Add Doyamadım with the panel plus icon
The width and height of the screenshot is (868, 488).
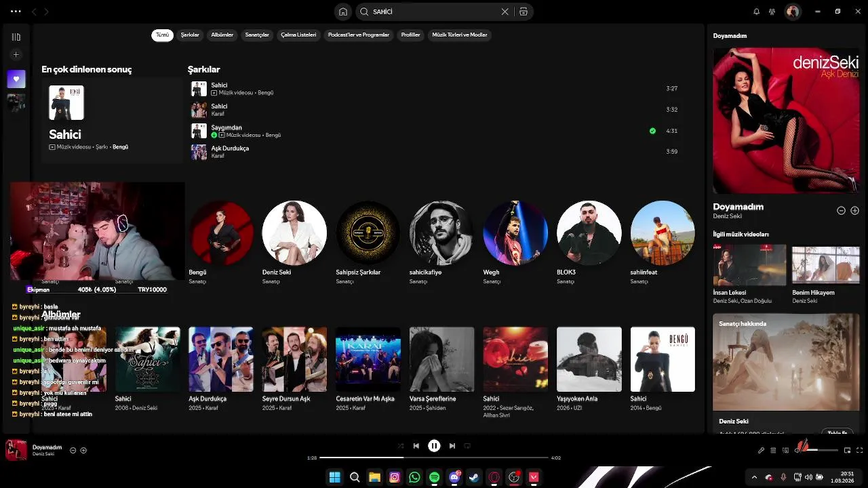coord(854,211)
